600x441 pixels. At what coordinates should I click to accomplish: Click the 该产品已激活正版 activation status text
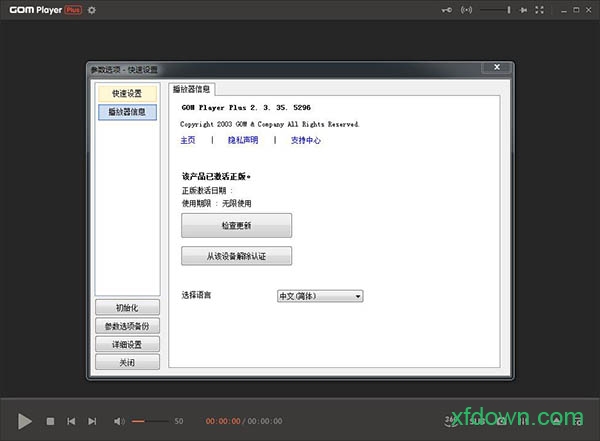pyautogui.click(x=216, y=176)
